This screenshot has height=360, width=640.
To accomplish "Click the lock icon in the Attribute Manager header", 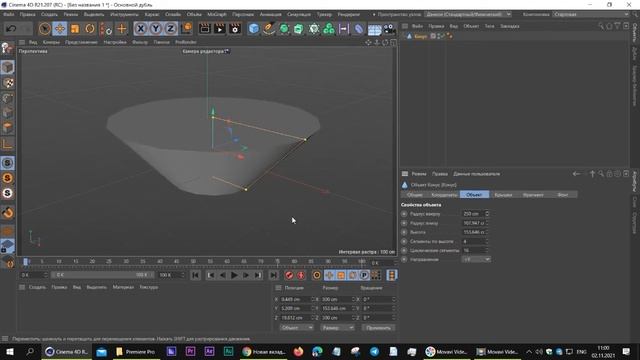I will pyautogui.click(x=609, y=174).
